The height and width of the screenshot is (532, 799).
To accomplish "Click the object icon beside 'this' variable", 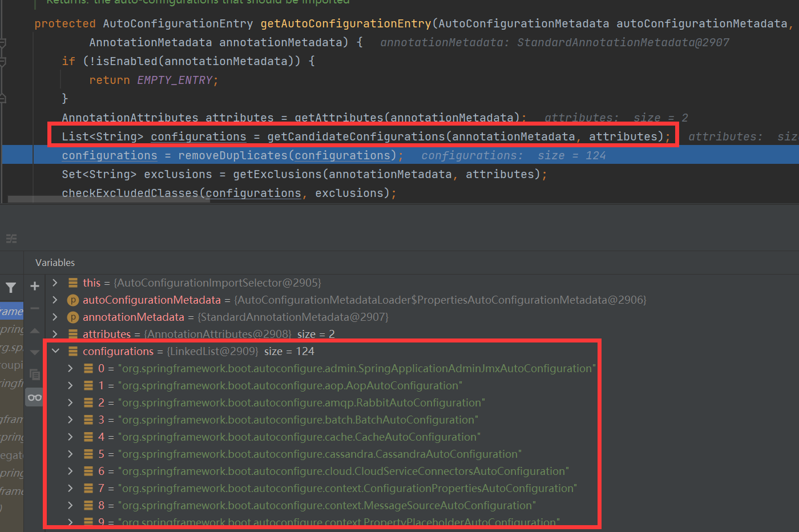I will 73,283.
